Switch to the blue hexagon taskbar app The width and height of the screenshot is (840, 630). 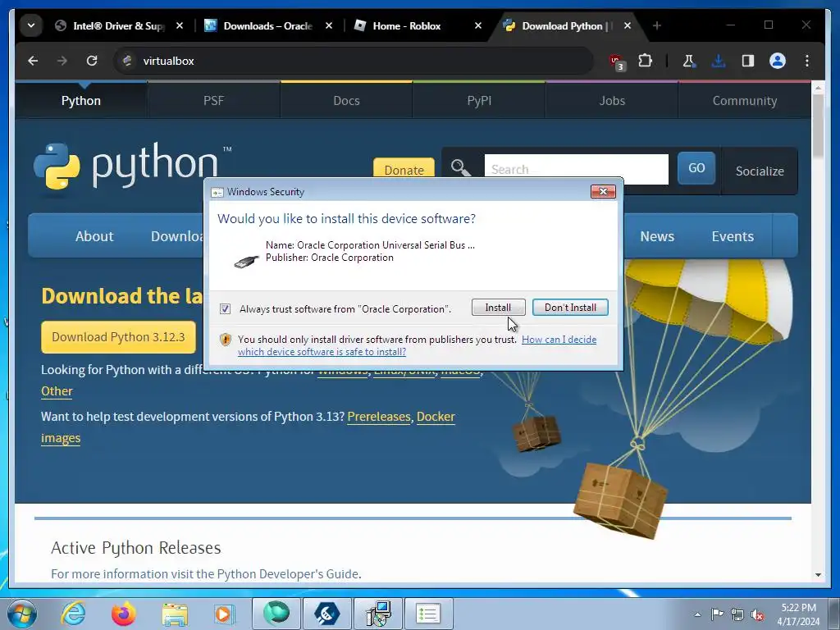pyautogui.click(x=327, y=614)
